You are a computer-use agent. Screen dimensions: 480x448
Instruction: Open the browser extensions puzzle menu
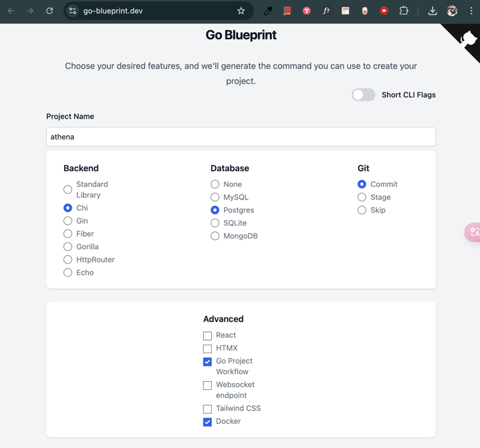403,11
